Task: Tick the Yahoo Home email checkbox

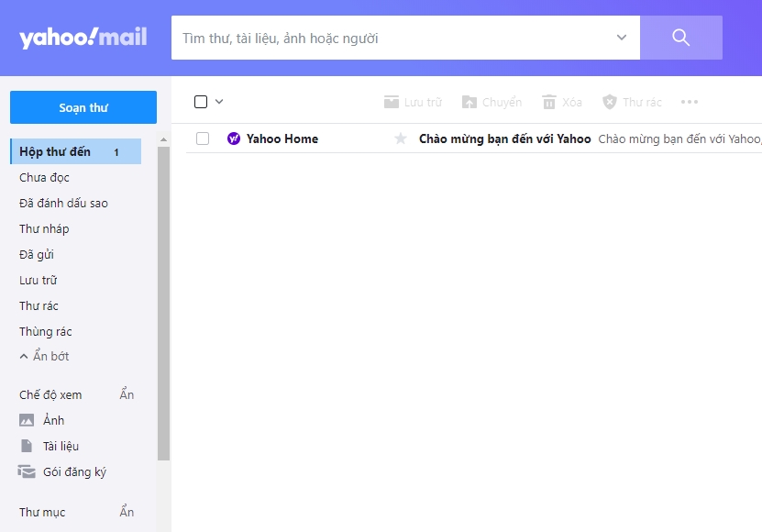Action: [x=203, y=139]
